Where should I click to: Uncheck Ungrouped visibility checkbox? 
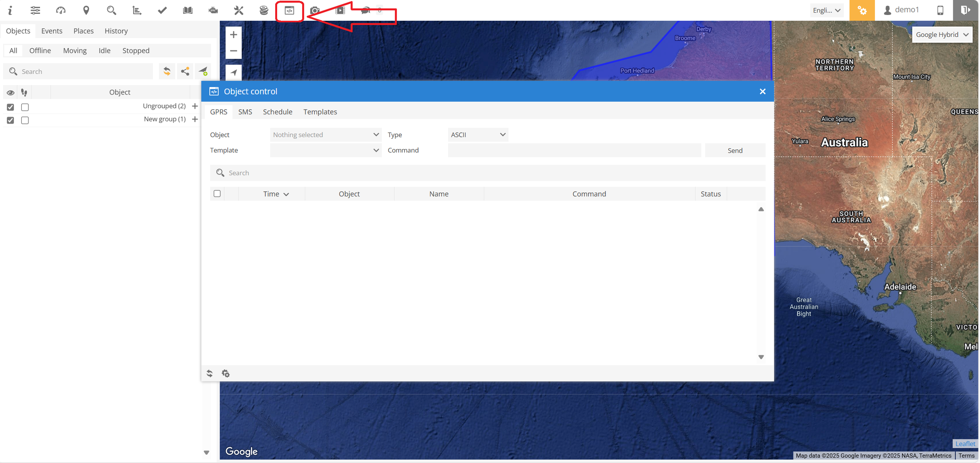tap(11, 107)
